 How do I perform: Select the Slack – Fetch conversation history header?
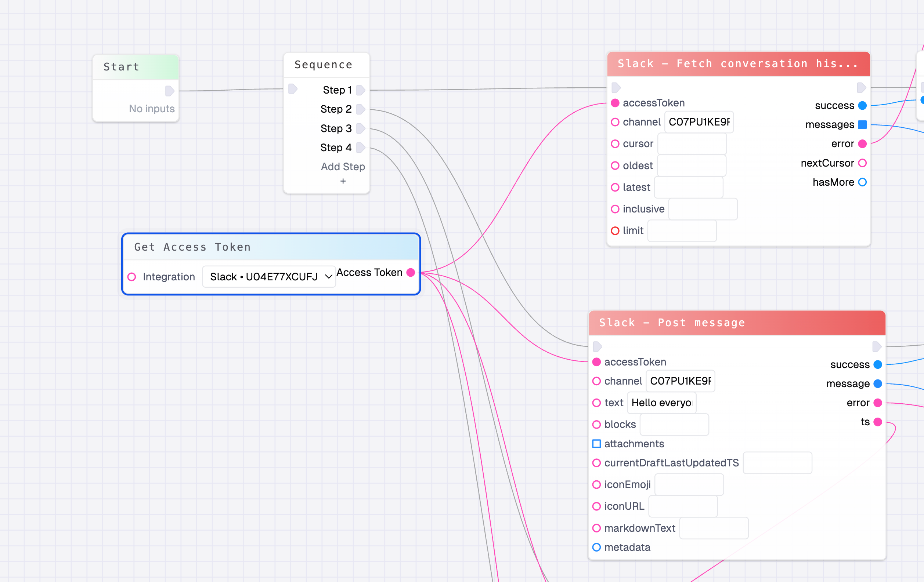(739, 64)
